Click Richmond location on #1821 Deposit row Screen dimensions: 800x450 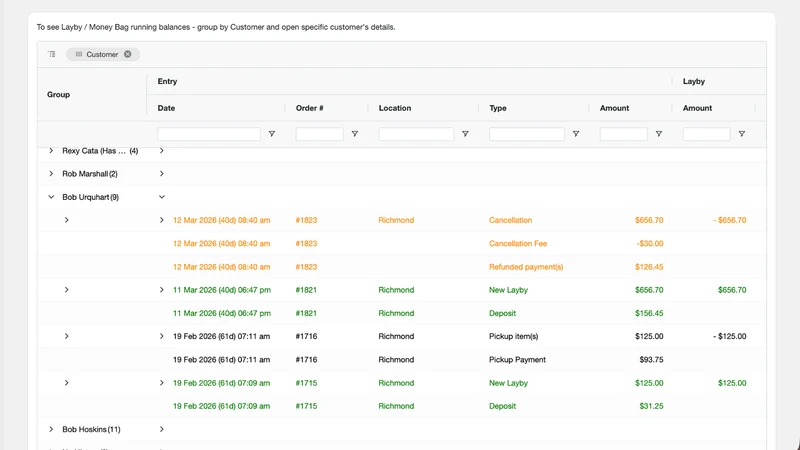pos(396,313)
